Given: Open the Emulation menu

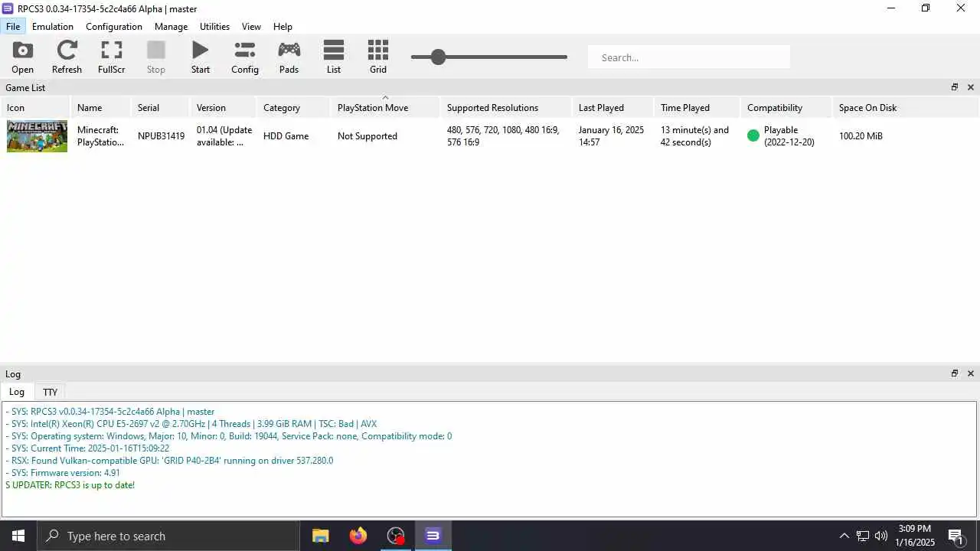Looking at the screenshot, I should coord(53,26).
